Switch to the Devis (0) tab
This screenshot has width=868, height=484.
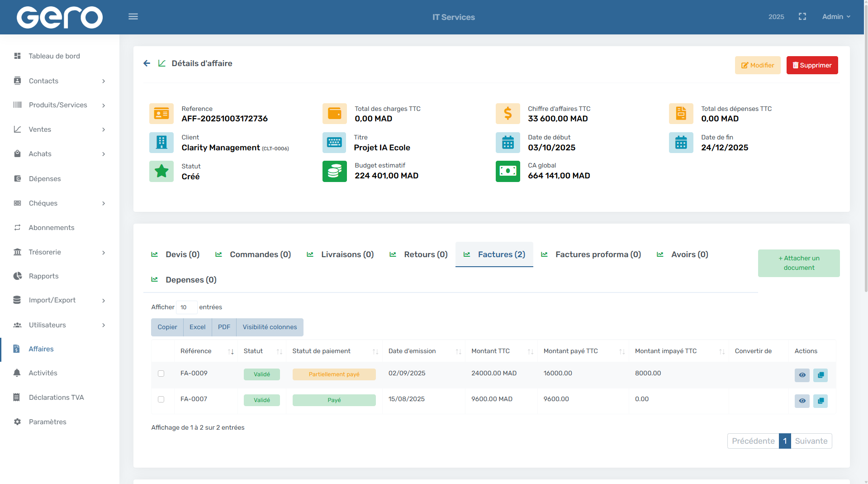tap(182, 254)
